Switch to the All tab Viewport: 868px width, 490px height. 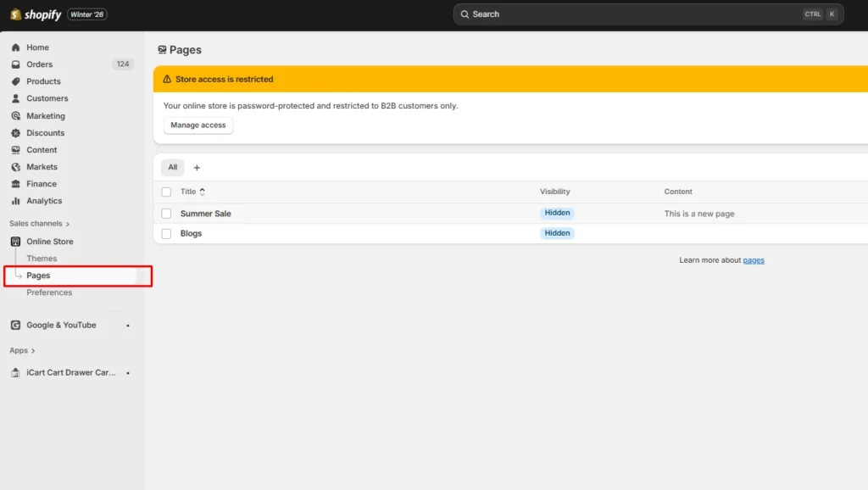pos(172,167)
